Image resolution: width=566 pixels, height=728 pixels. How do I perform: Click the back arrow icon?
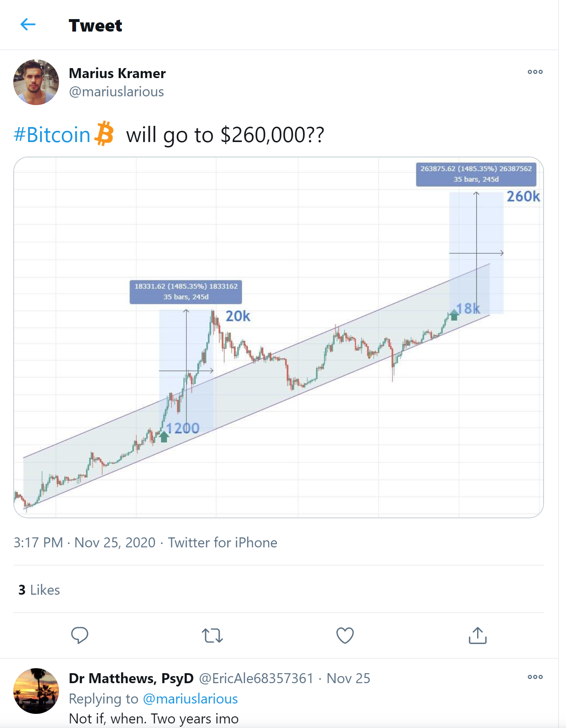coord(28,25)
